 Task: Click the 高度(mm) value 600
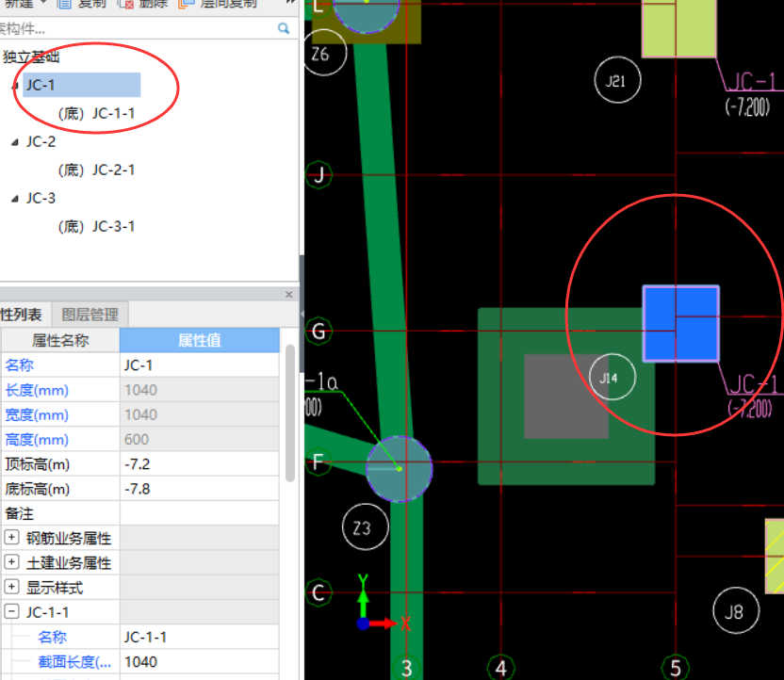coord(200,439)
